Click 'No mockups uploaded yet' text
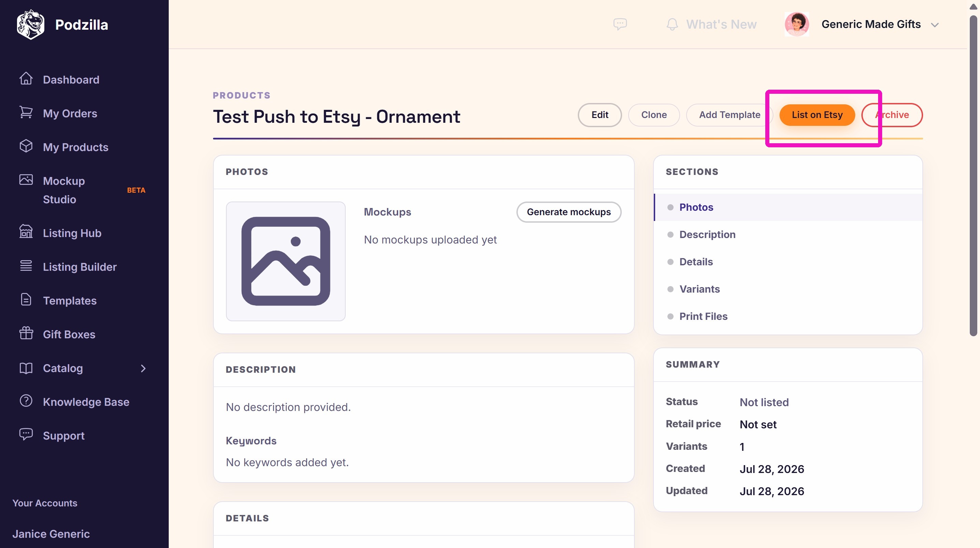The width and height of the screenshot is (980, 548). 430,240
